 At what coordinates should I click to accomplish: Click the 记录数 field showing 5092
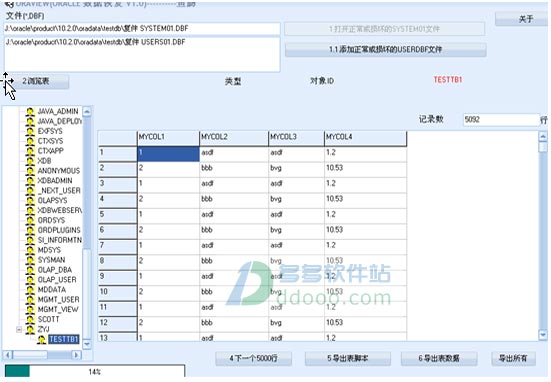pos(500,119)
